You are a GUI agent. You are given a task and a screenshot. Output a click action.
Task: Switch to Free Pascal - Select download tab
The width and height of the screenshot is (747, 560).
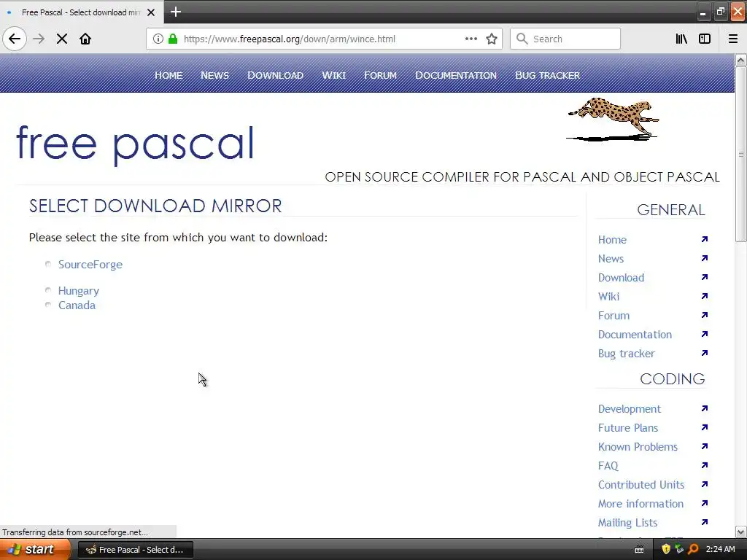click(x=82, y=12)
